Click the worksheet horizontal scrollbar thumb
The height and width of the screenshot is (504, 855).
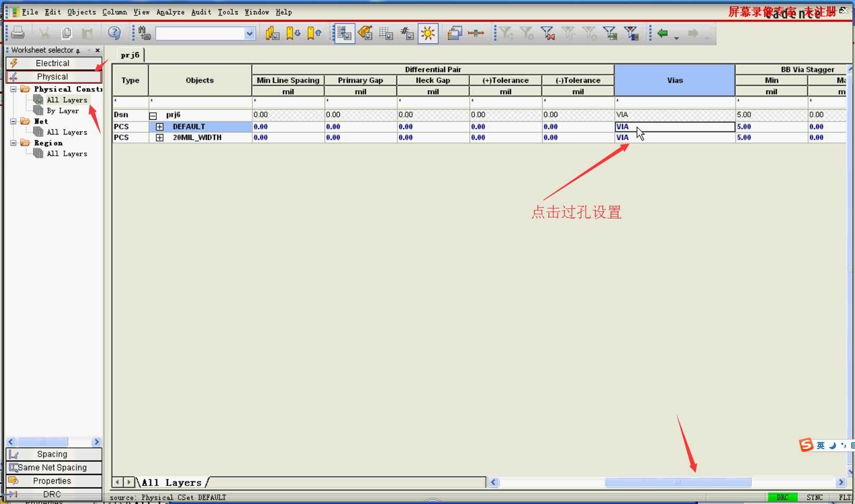click(678, 482)
